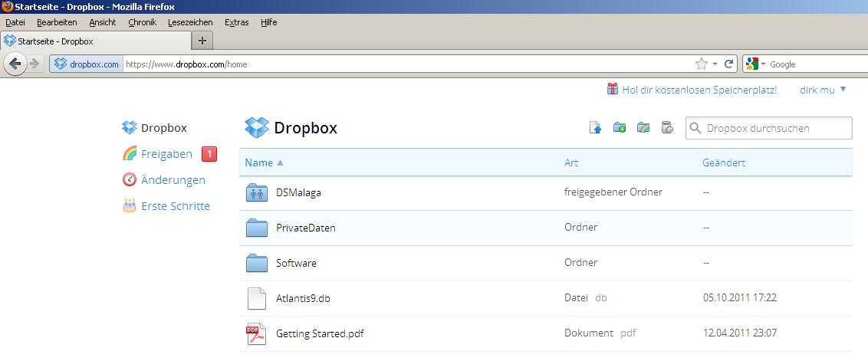This screenshot has height=361, width=868.
Task: Select the Startseite - Dropbox tab
Action: point(97,41)
